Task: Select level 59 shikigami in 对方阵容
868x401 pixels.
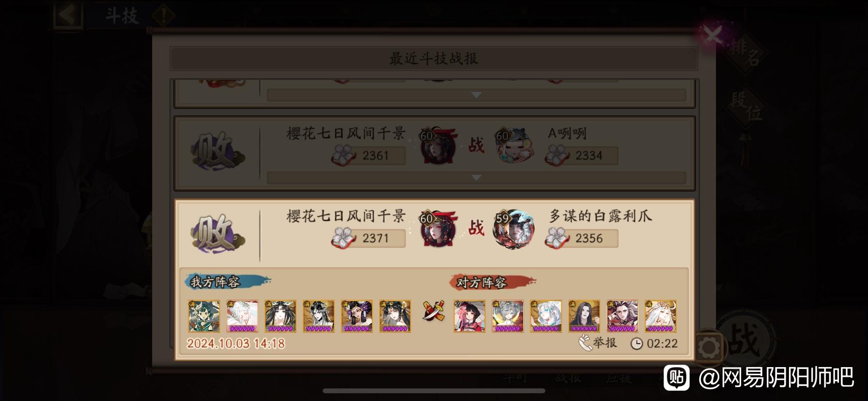Action: click(x=469, y=316)
